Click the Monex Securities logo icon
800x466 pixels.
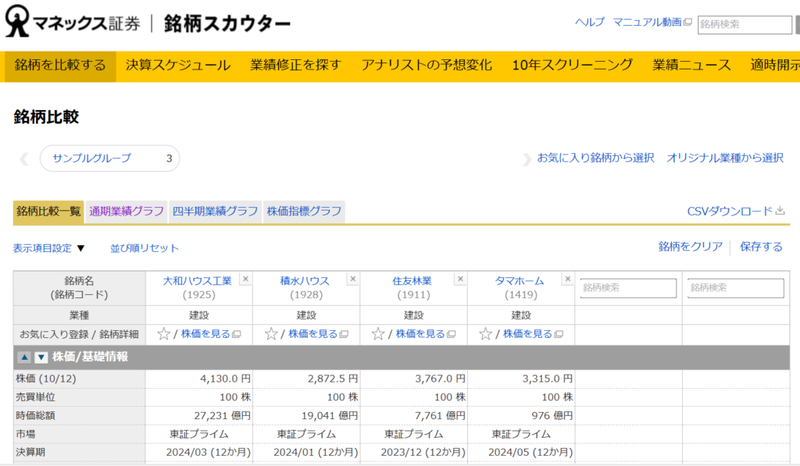click(17, 21)
